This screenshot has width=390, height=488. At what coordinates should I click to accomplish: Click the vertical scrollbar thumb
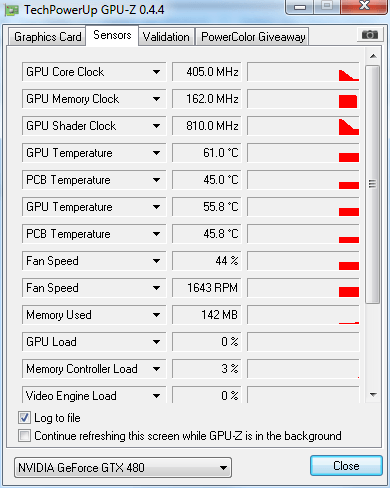[x=373, y=184]
